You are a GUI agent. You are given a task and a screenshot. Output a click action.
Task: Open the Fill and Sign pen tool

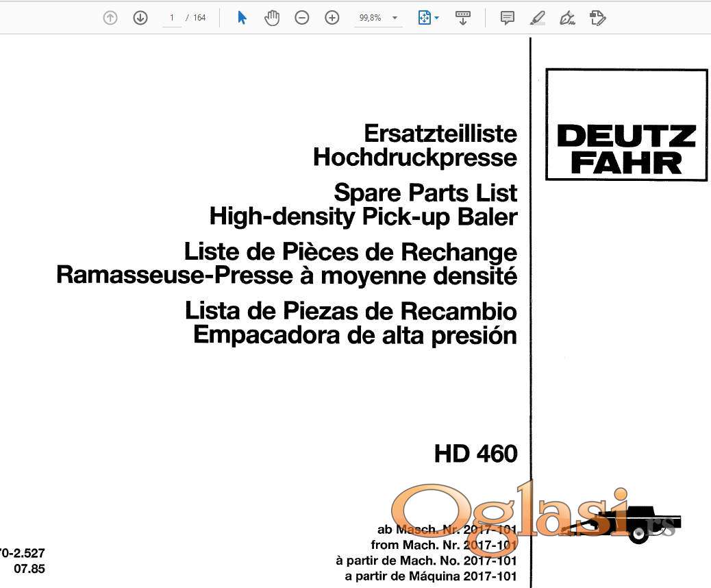click(567, 18)
